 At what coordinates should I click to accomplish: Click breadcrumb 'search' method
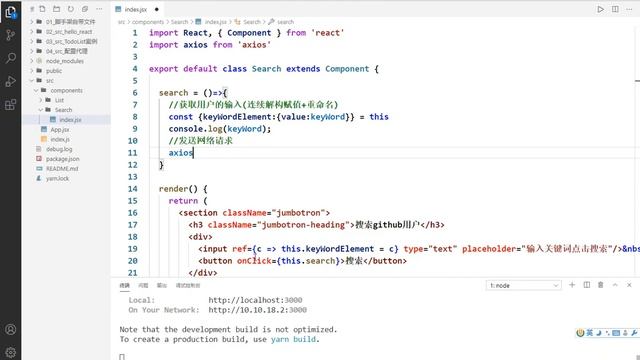click(285, 22)
